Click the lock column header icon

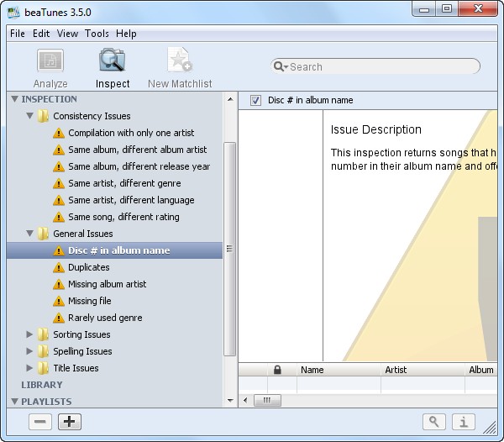click(277, 370)
